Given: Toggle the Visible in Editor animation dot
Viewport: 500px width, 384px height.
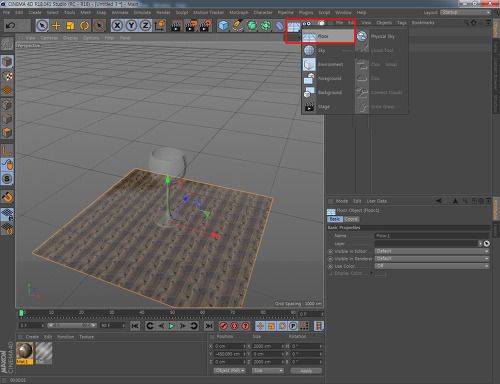Looking at the screenshot, I should (x=331, y=251).
